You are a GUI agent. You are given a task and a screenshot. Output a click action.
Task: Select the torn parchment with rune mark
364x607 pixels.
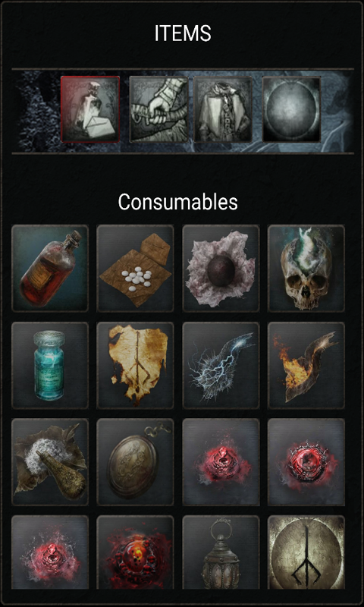136,365
